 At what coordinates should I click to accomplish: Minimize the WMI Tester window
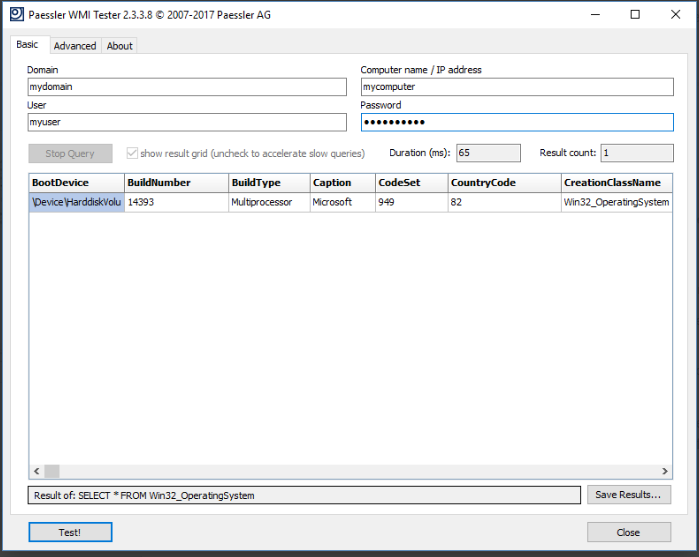click(595, 15)
